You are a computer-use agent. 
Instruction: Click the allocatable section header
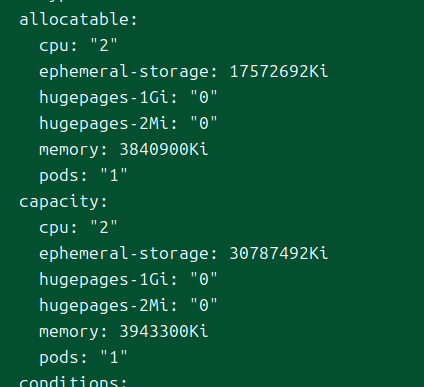click(78, 19)
